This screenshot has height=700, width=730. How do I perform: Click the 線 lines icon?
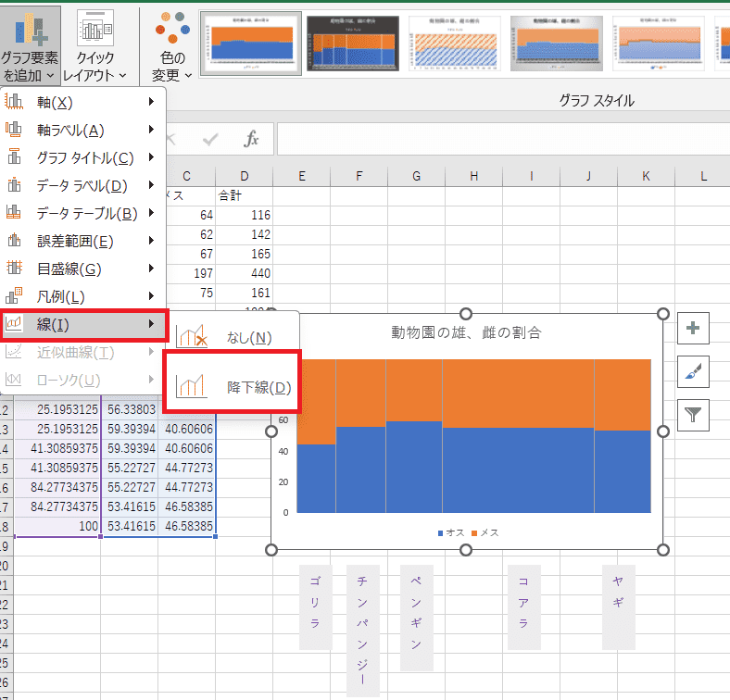(14, 323)
